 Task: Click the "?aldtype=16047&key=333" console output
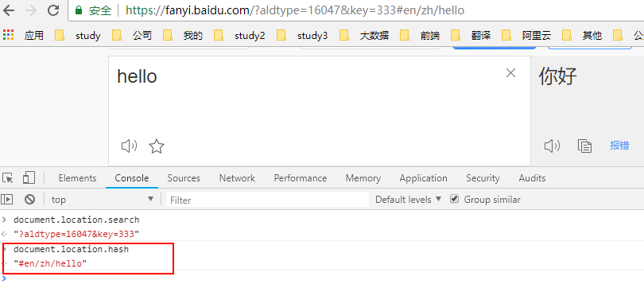tap(76, 234)
